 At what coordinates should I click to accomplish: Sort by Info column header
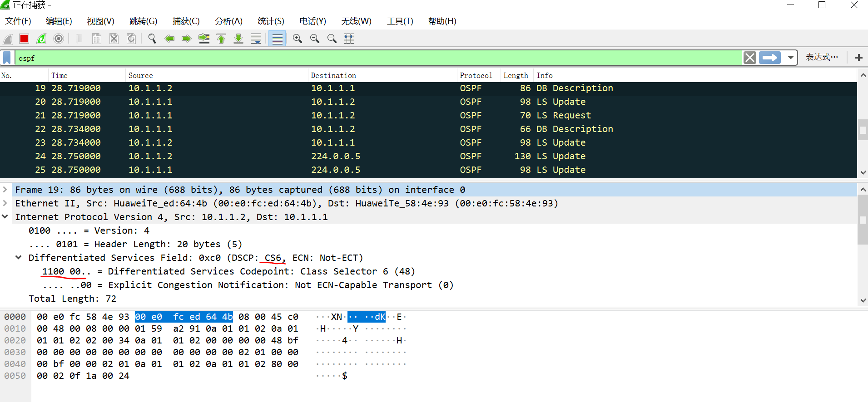695,75
